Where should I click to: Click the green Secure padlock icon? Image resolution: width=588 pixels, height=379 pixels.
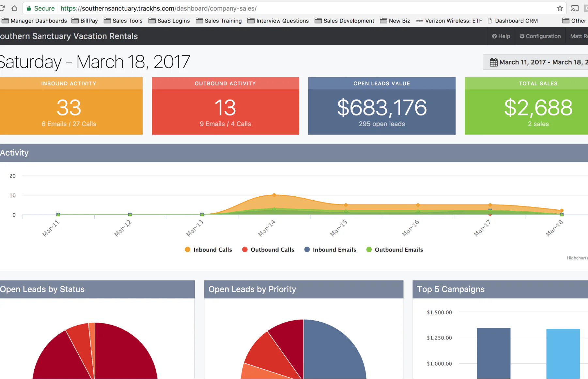point(29,8)
